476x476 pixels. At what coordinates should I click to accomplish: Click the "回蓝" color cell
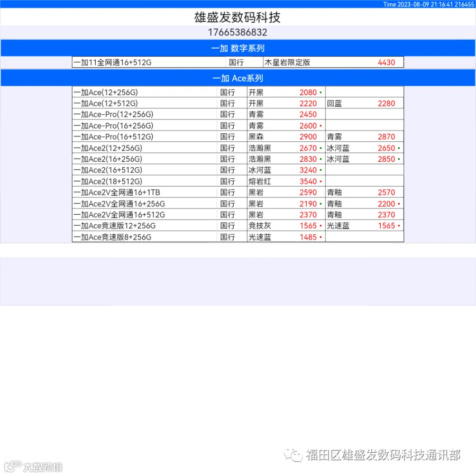(x=334, y=104)
